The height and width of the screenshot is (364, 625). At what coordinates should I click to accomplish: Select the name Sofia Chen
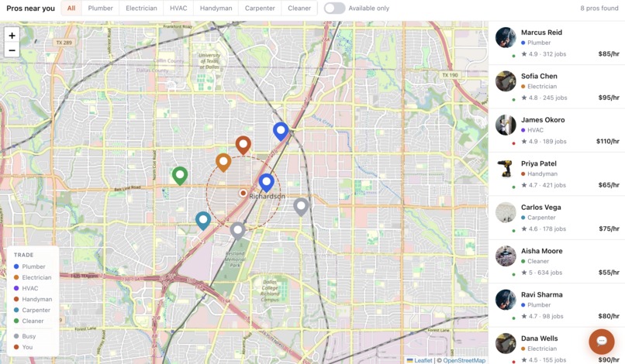[x=539, y=76]
